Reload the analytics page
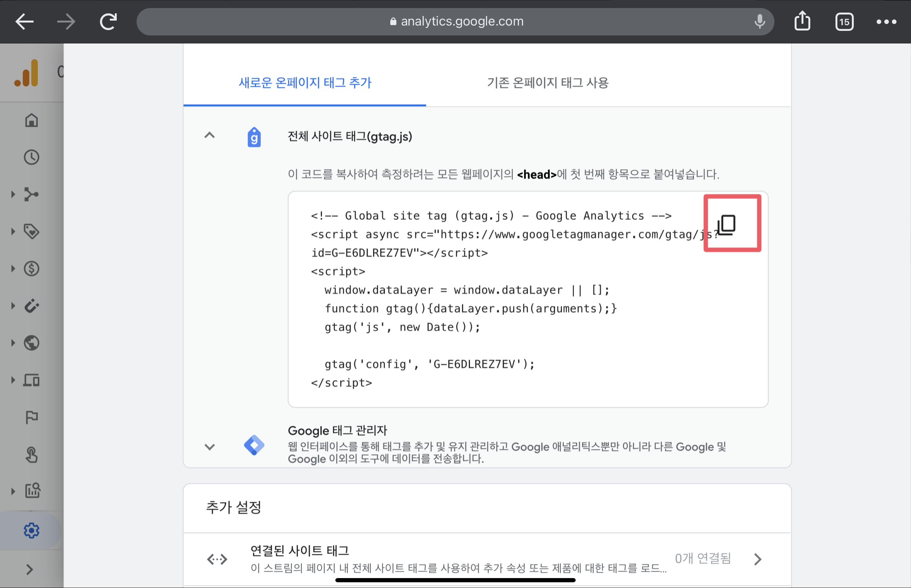The image size is (911, 588). click(108, 21)
